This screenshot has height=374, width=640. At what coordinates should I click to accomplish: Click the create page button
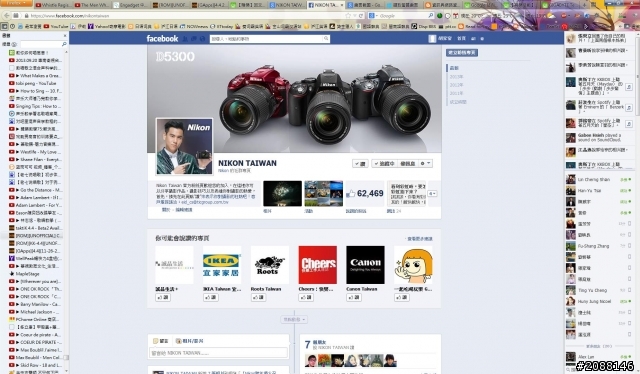(462, 53)
